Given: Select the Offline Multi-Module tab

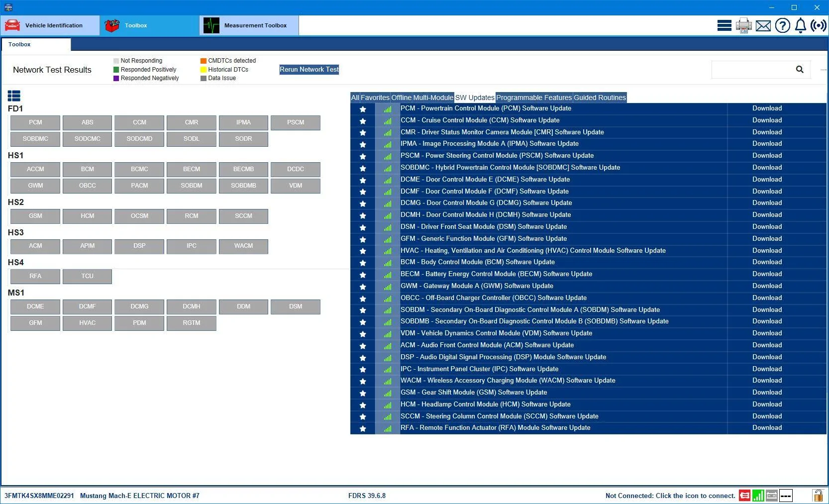Looking at the screenshot, I should tap(422, 98).
